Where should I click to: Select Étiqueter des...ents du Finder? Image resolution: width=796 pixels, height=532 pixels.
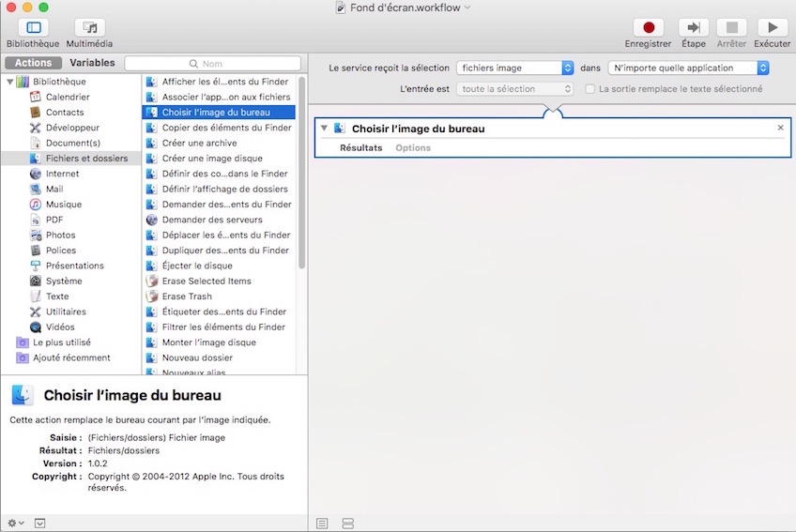point(219,312)
